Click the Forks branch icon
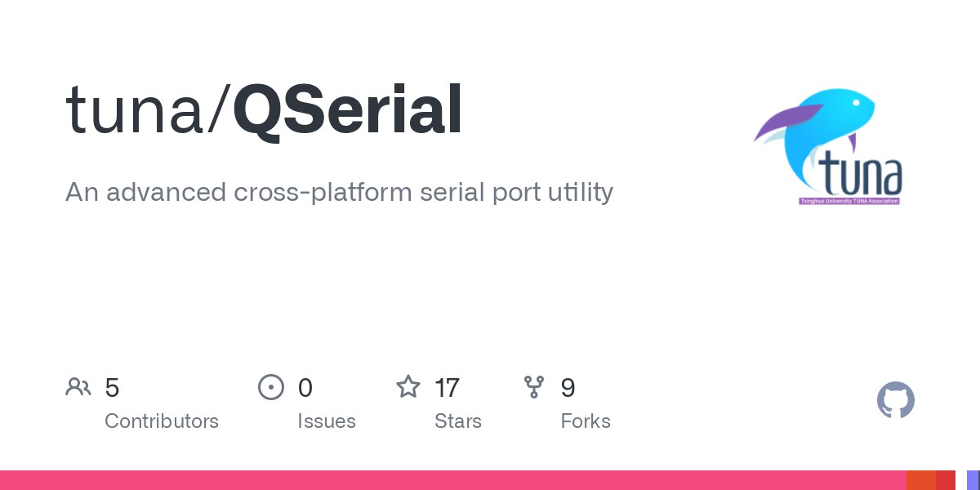Viewport: 980px width, 490px height. (534, 387)
